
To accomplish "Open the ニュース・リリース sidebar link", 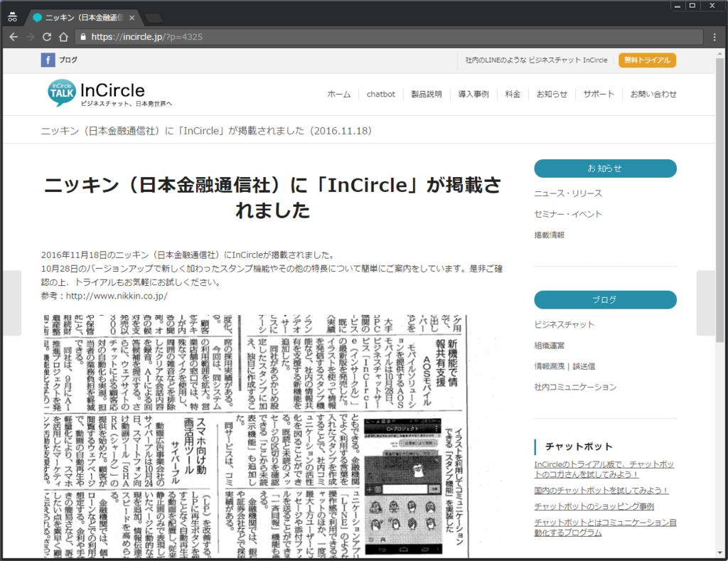I will pyautogui.click(x=568, y=193).
